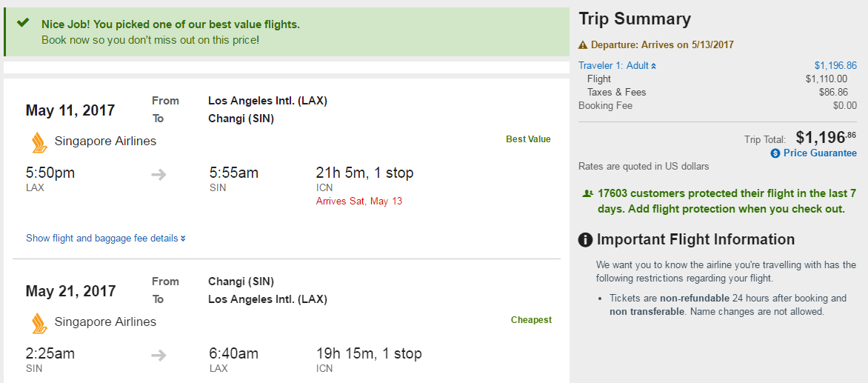
Task: Click the May 21, 2017 return date heading
Action: pyautogui.click(x=70, y=291)
